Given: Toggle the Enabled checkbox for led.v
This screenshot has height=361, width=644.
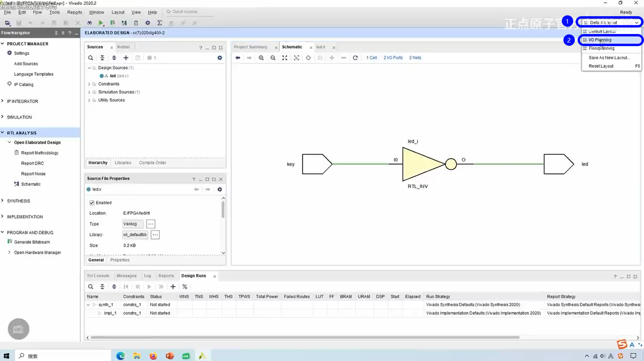Looking at the screenshot, I should point(92,203).
